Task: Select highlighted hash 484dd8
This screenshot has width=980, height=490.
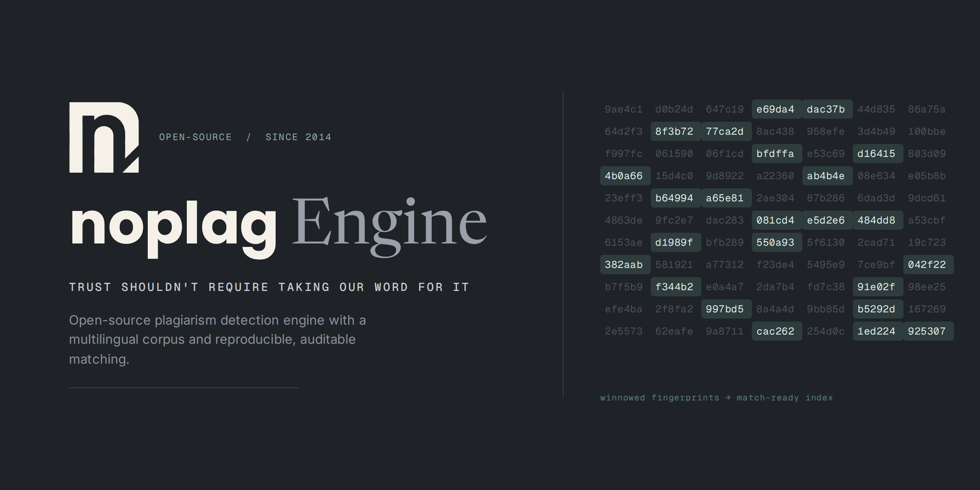Action: [x=878, y=220]
